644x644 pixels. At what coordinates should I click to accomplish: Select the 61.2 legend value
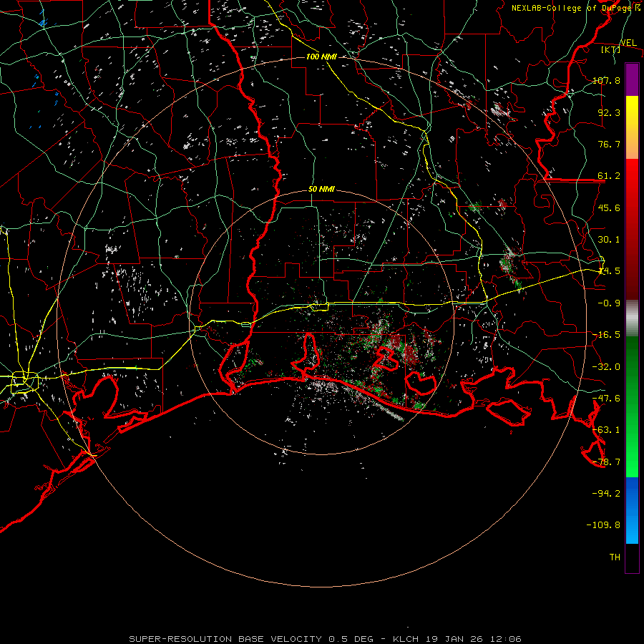click(x=609, y=176)
